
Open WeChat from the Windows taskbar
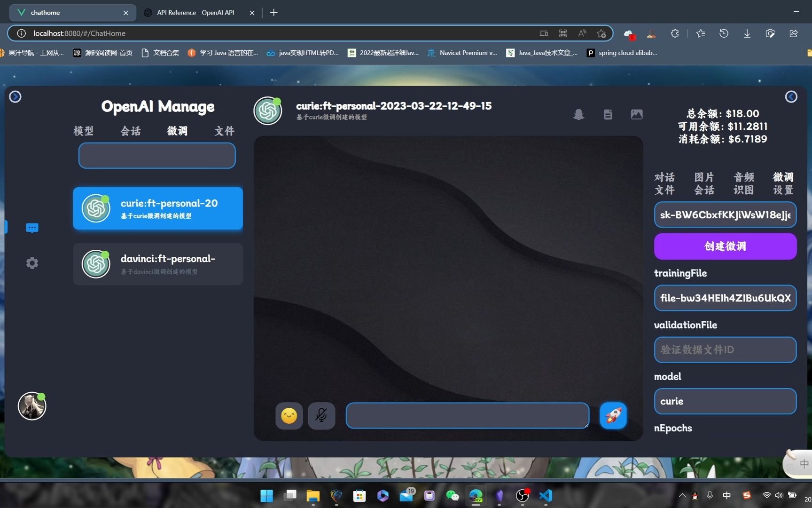(452, 495)
